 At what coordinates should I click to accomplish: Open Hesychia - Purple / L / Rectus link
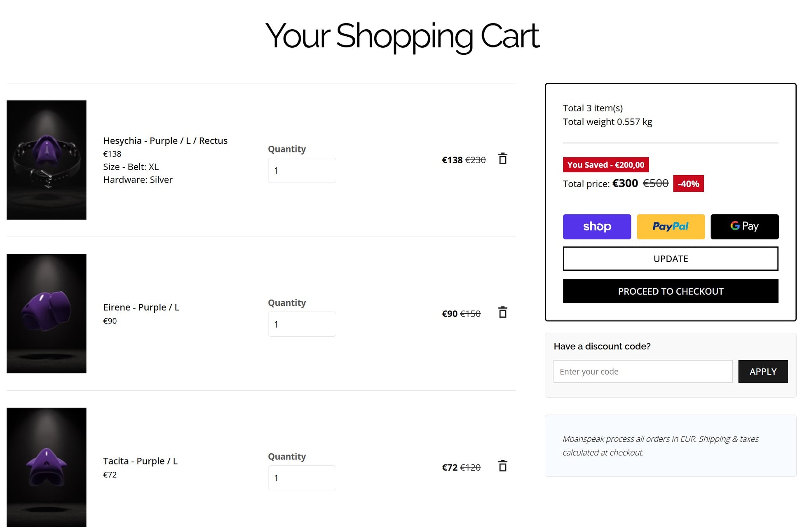point(165,141)
